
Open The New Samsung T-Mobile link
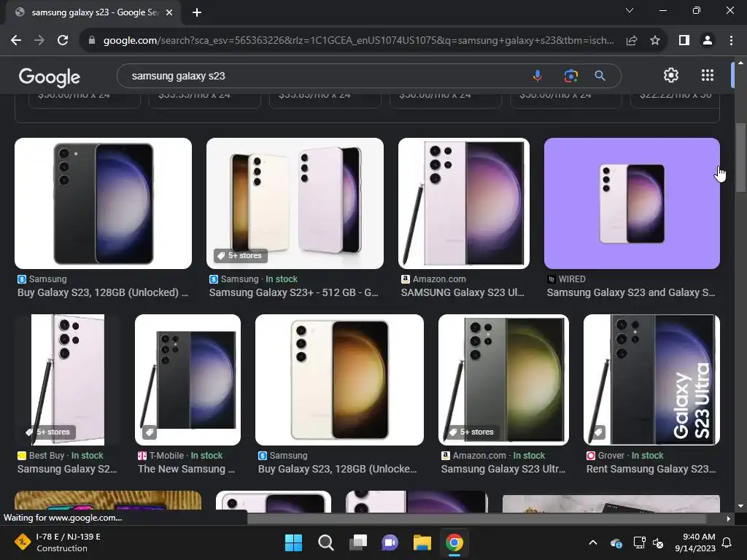186,469
